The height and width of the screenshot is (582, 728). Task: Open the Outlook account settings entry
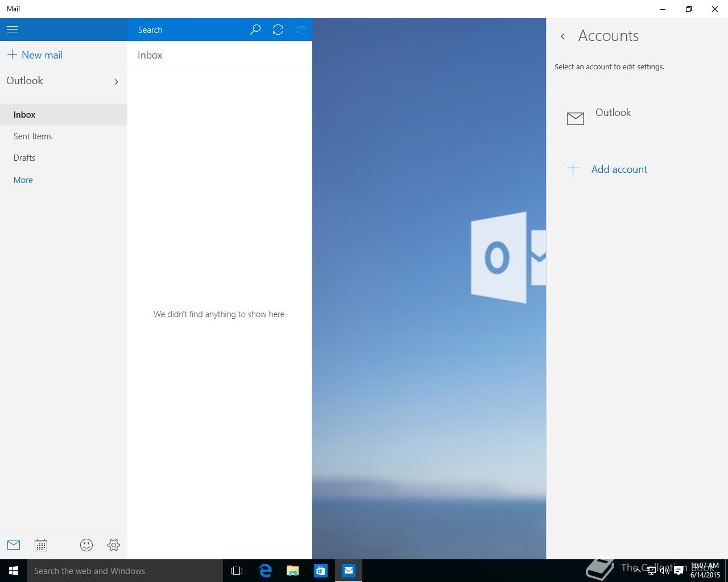click(637, 118)
